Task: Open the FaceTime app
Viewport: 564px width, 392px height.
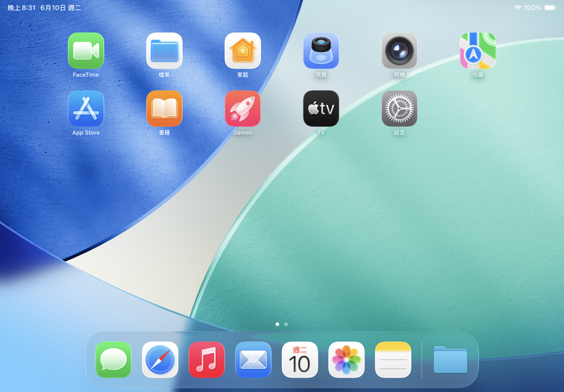Action: point(86,51)
